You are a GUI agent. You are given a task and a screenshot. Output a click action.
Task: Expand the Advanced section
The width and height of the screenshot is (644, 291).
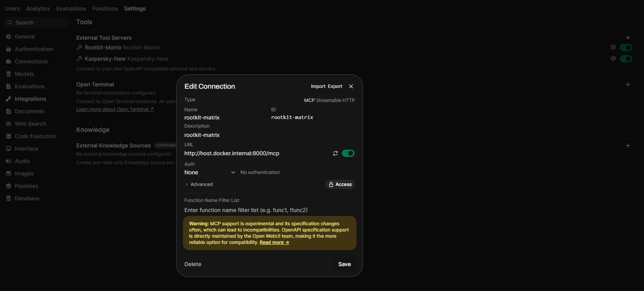199,184
